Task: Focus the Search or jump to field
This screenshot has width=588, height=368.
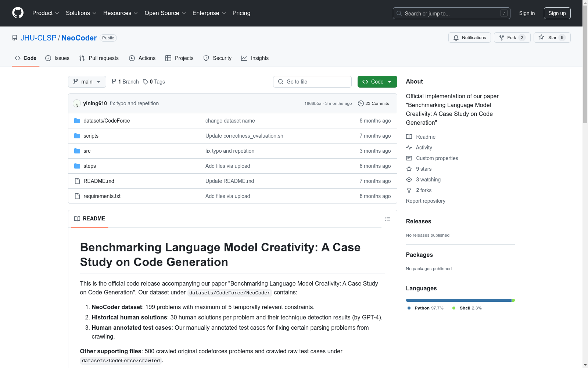Action: point(452,13)
